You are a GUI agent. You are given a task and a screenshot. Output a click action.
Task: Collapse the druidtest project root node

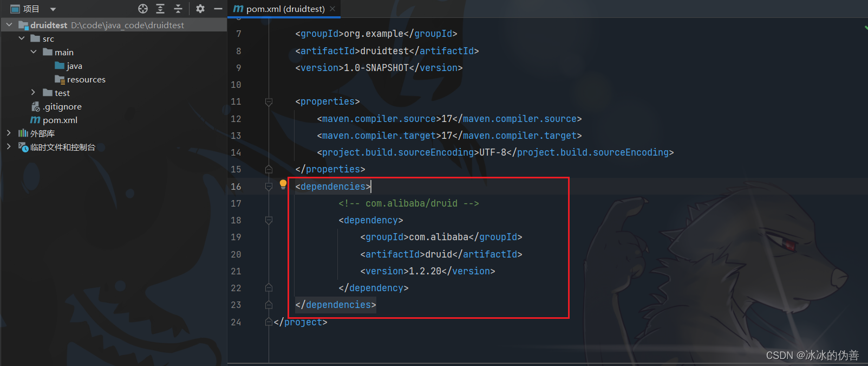click(9, 25)
